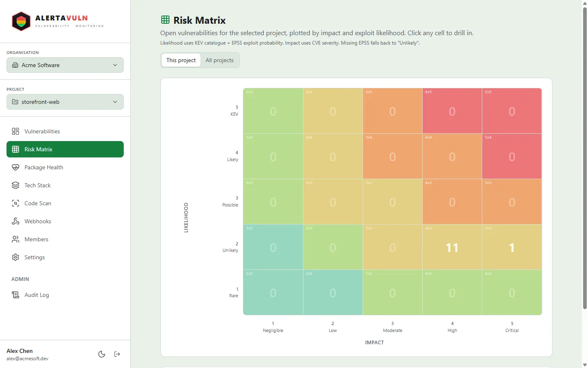
Task: Click the 2x4 low likely cell
Action: [333, 156]
